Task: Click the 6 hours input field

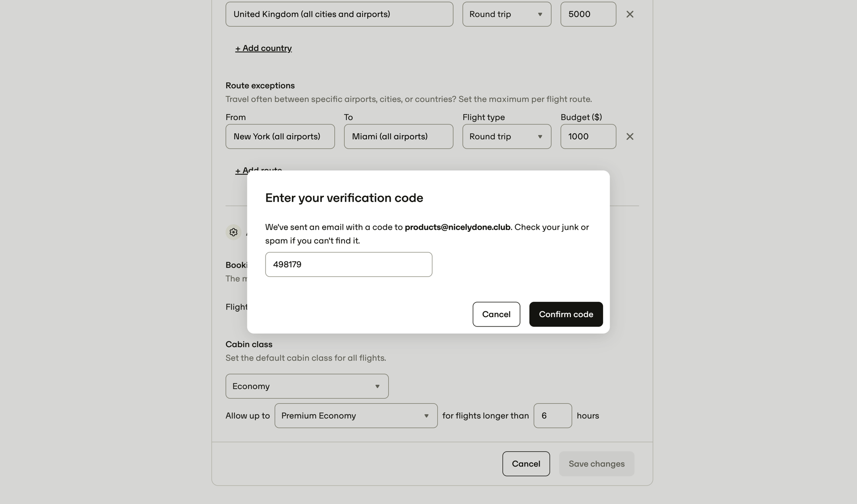Action: (x=553, y=415)
